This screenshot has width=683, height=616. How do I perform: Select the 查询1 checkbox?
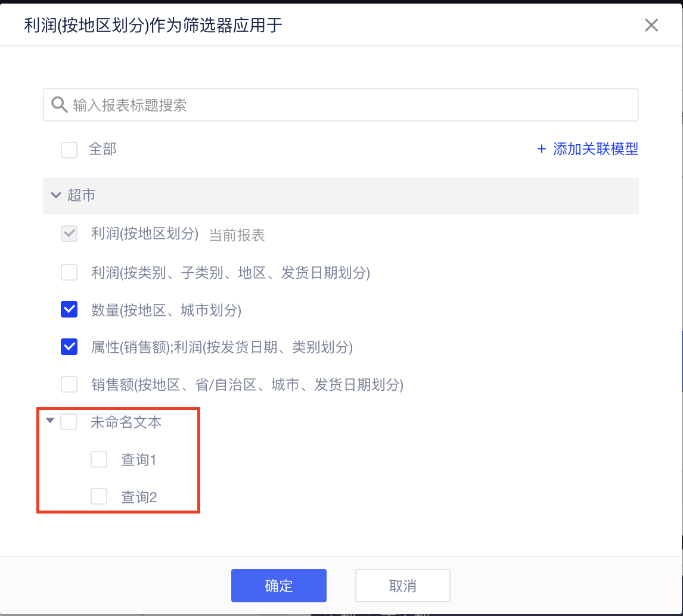click(x=99, y=459)
